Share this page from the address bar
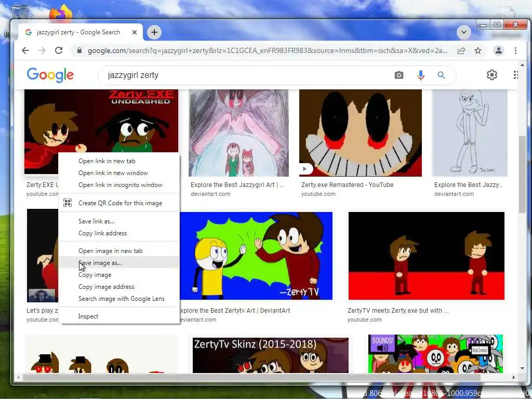 point(461,50)
